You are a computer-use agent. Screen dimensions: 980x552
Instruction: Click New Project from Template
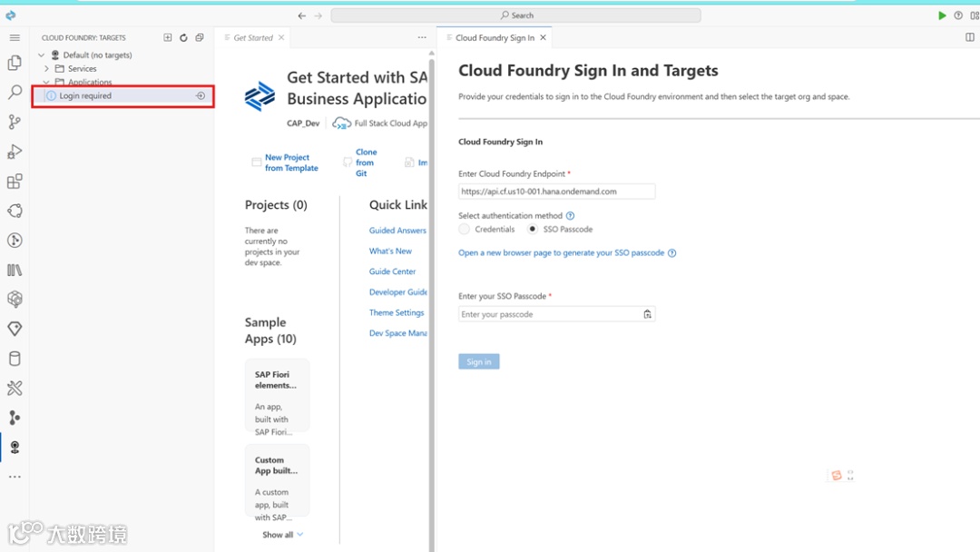[x=291, y=163]
